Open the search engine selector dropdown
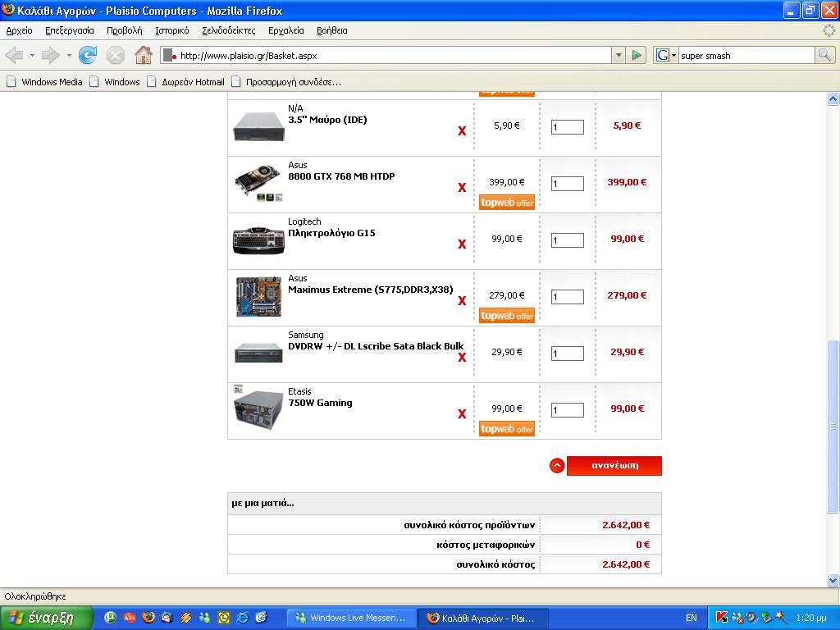 (674, 55)
